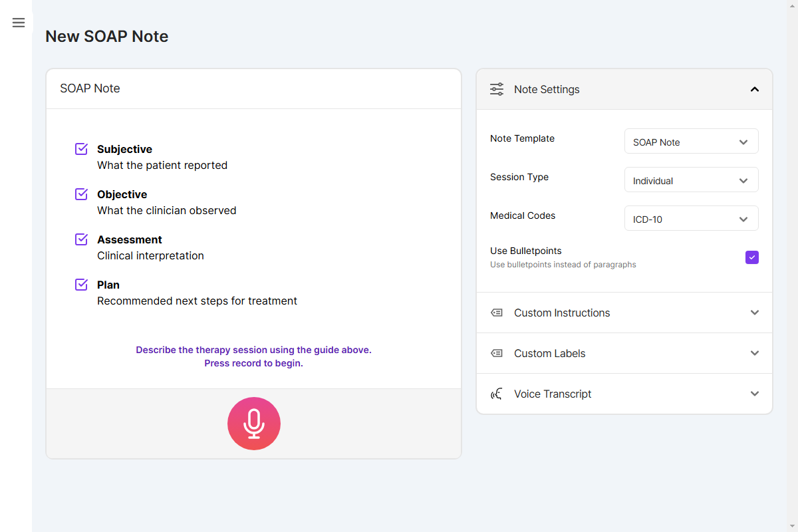Image resolution: width=798 pixels, height=532 pixels.
Task: Expand the Voice Transcript section
Action: (x=754, y=394)
